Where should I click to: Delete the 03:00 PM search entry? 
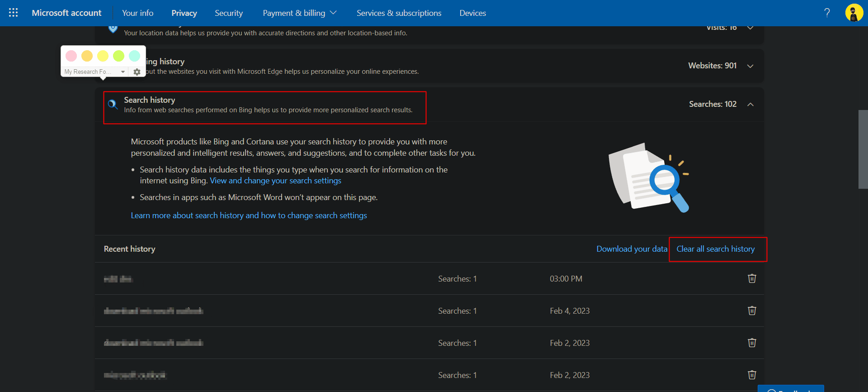(x=752, y=278)
